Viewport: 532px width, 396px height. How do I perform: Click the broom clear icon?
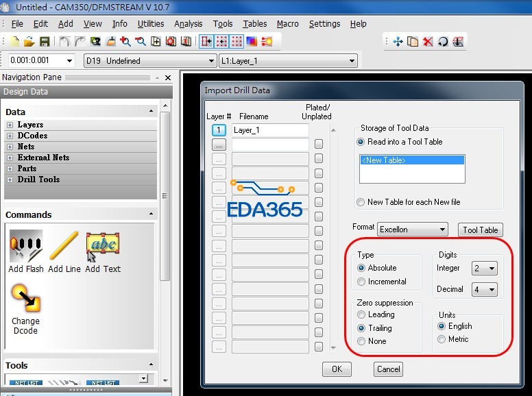[x=110, y=42]
